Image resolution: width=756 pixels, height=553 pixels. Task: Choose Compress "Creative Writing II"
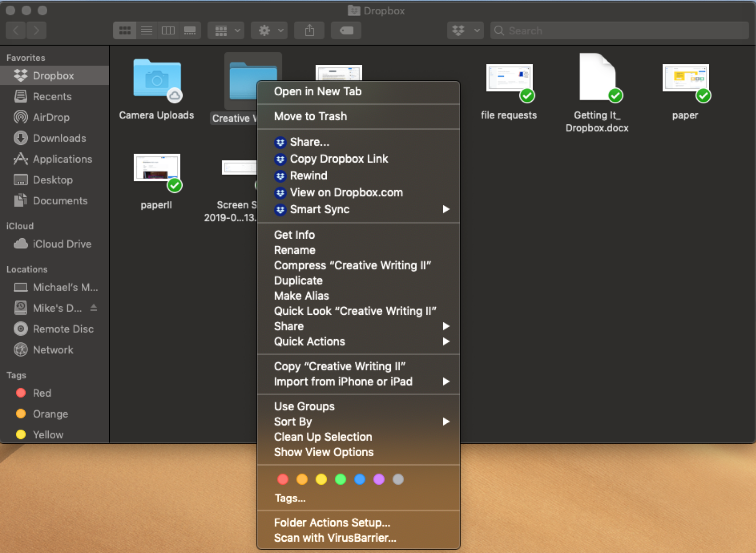pyautogui.click(x=359, y=265)
